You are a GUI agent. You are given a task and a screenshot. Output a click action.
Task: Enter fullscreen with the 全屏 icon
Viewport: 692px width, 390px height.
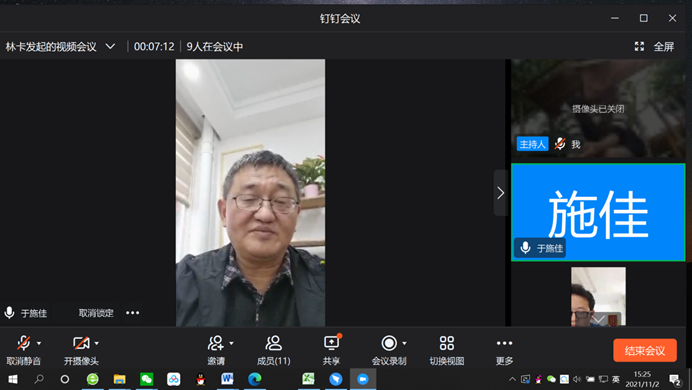click(x=639, y=46)
